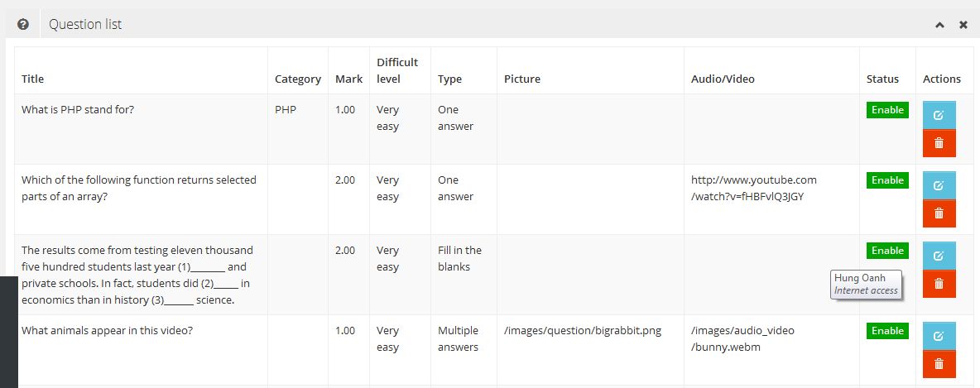Viewport: 980px width, 388px height.
Task: Click the help question mark icon
Action: (x=23, y=25)
